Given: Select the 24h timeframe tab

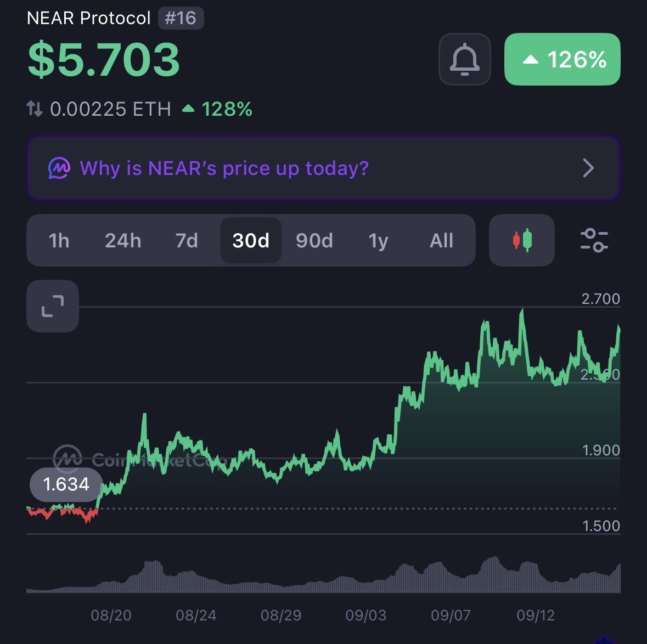Looking at the screenshot, I should [123, 240].
